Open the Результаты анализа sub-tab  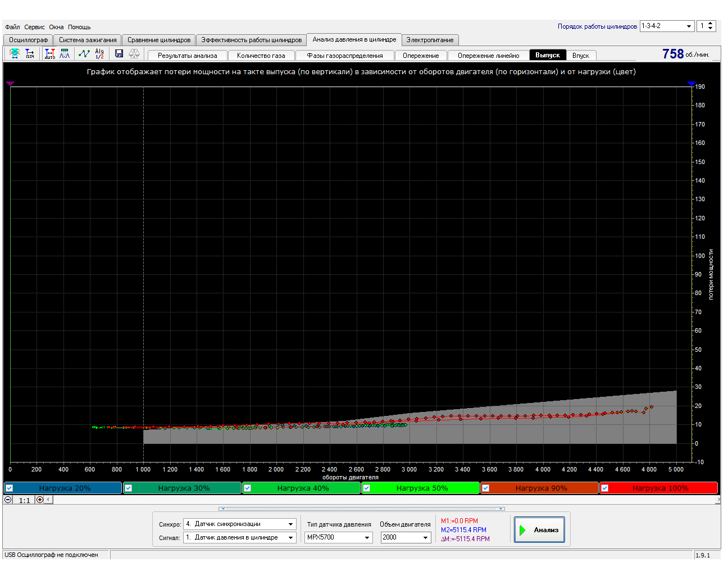coord(187,56)
